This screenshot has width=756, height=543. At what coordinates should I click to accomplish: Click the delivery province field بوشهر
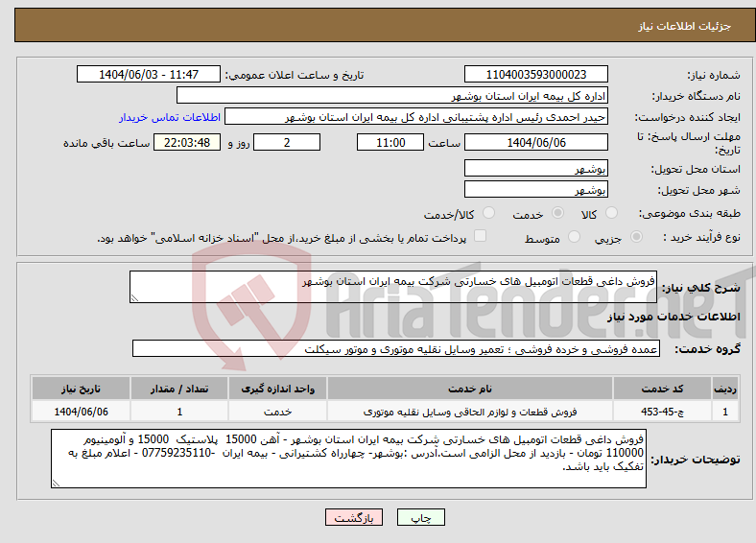pos(535,168)
